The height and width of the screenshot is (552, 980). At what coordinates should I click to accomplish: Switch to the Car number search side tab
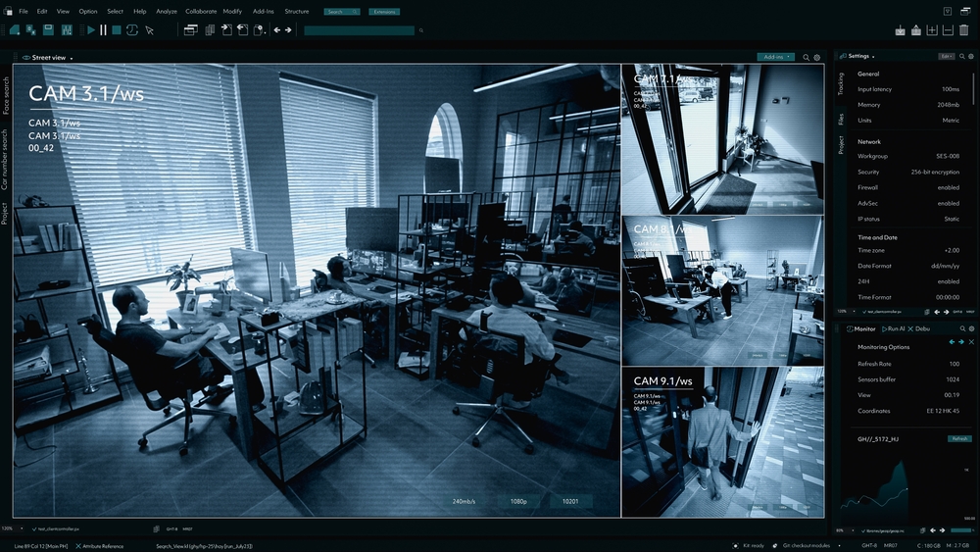[x=4, y=160]
